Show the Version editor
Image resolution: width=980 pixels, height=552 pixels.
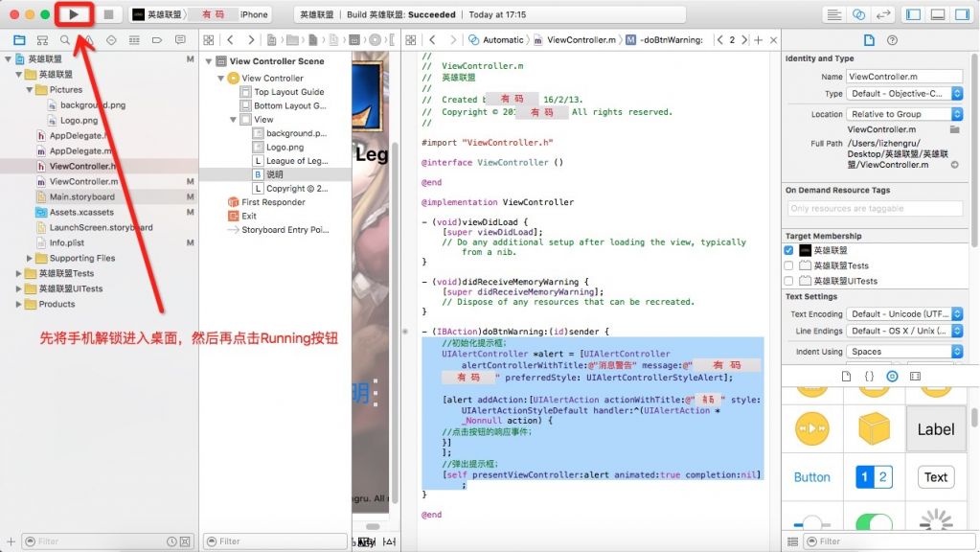880,14
